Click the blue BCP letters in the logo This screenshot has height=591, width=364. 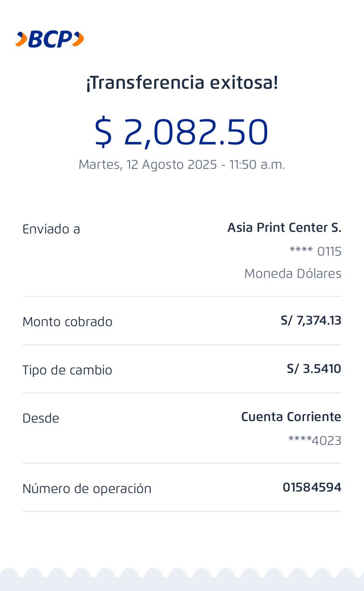coord(50,40)
